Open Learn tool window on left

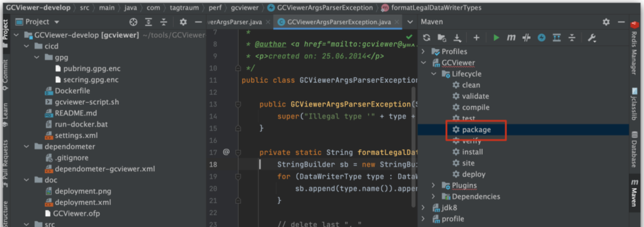coord(5,115)
